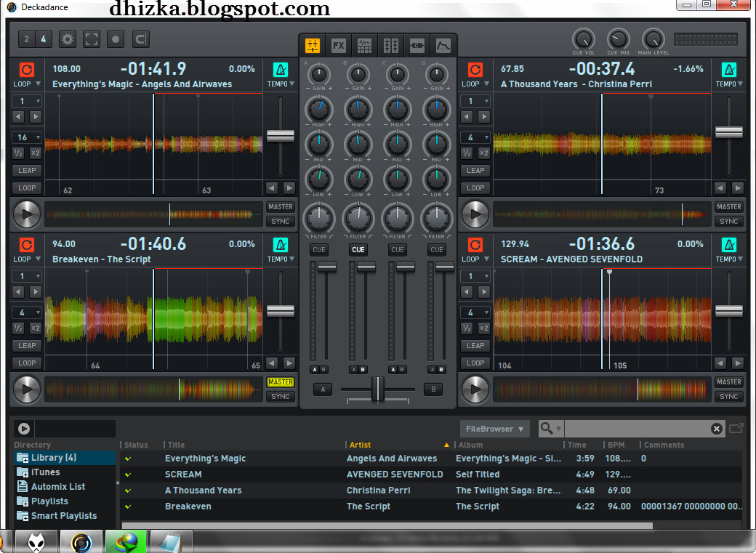Play the SCREAM deck
The width and height of the screenshot is (756, 553).
(475, 389)
